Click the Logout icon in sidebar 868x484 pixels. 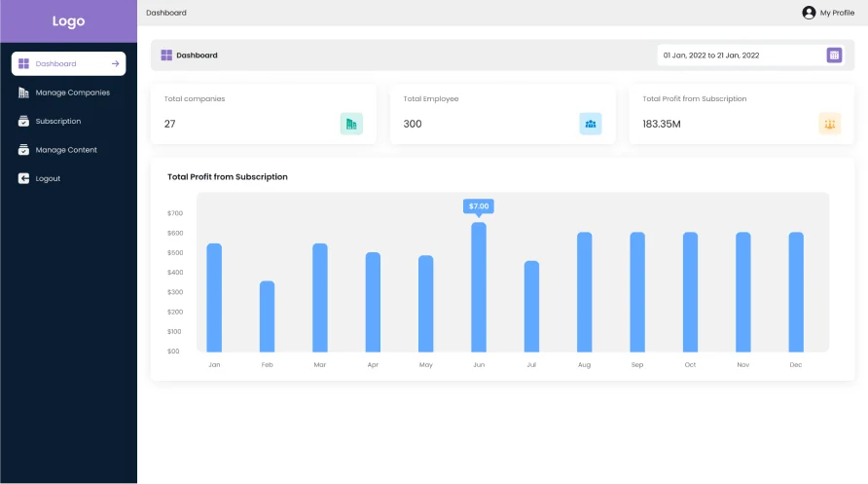pos(23,178)
